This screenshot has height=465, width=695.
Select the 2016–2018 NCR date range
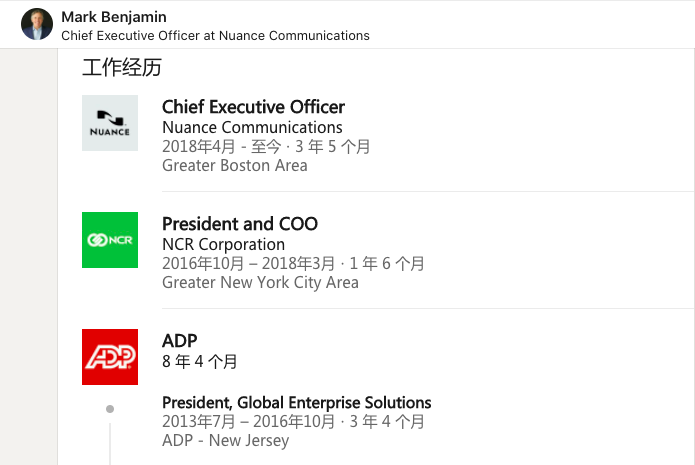[293, 263]
